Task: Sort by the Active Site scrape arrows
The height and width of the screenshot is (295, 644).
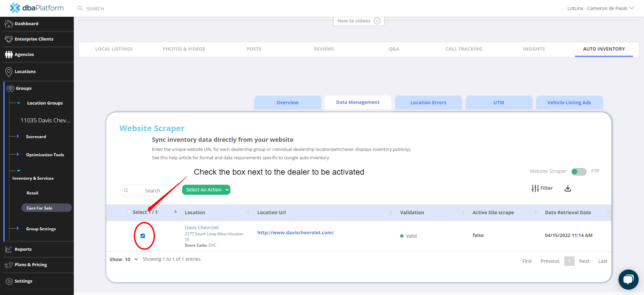Action: click(x=536, y=213)
